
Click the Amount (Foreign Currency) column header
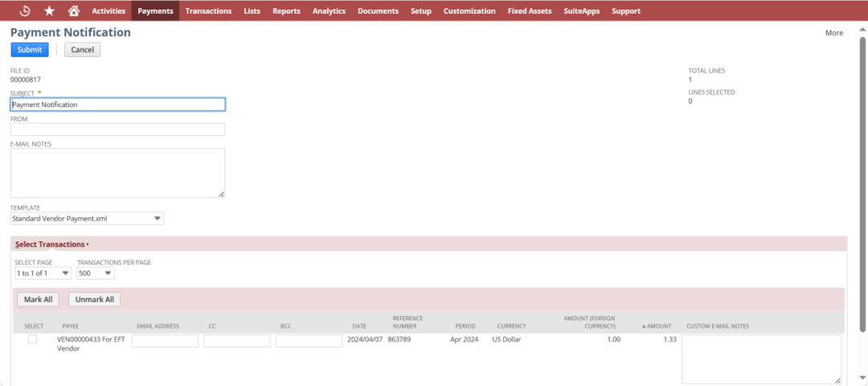click(x=590, y=322)
